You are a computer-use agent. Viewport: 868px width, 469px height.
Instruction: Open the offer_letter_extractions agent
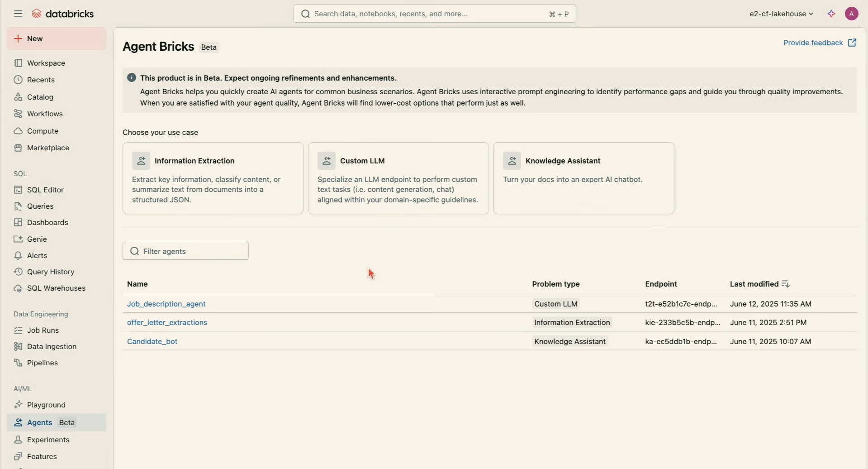click(x=167, y=323)
